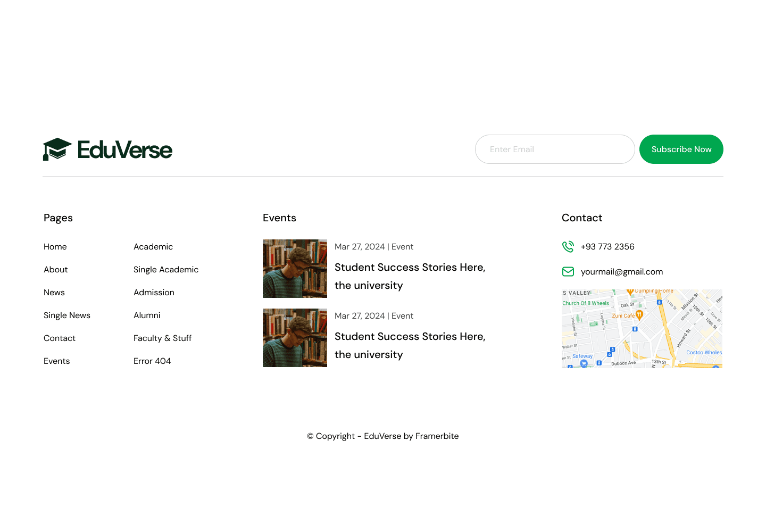Image resolution: width=766 pixels, height=532 pixels.
Task: Click the first Mar 27, 2024 | Event label
Action: pyautogui.click(x=374, y=247)
